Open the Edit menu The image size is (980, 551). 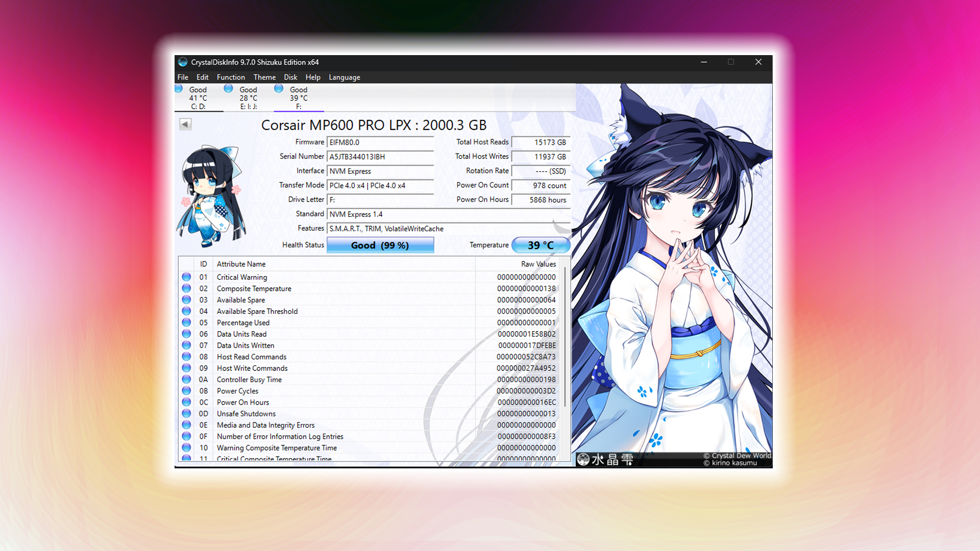click(203, 77)
